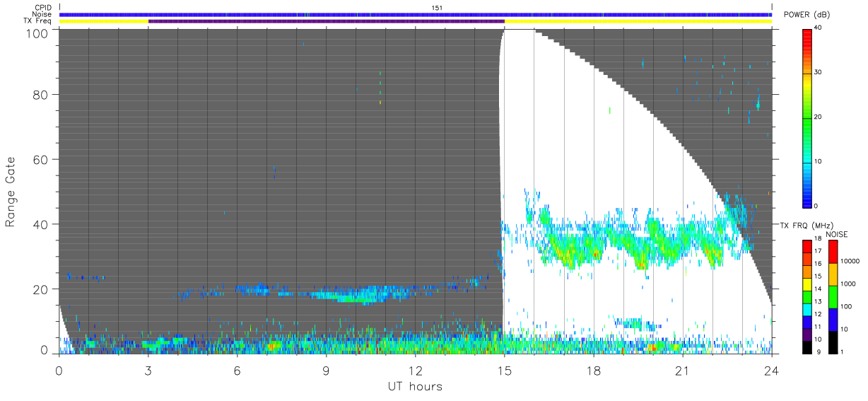Viewport: 868px width, 401px height.
Task: Click the 20 tick on POWER colorbar
Action: 819,117
